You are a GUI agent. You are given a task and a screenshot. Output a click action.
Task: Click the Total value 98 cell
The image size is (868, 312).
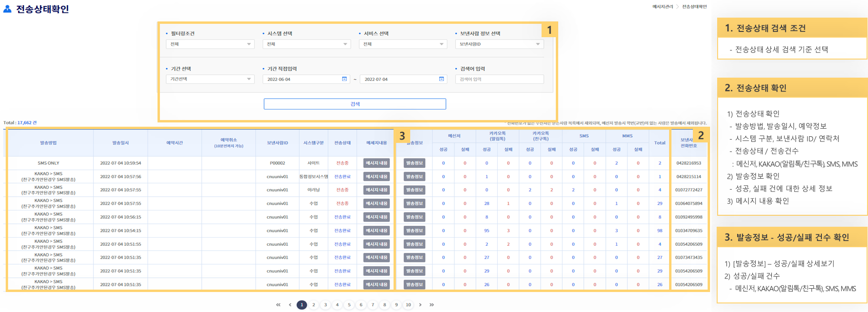pos(660,231)
